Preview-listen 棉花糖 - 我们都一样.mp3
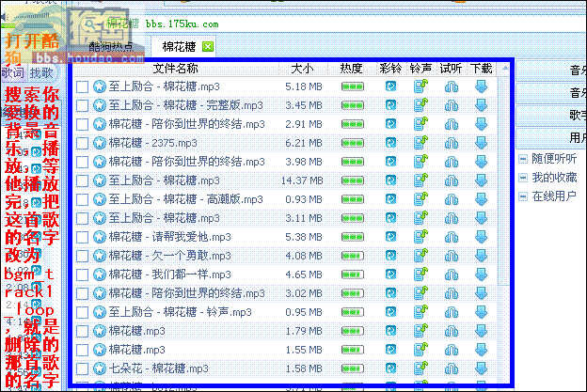Screen dimensions: 587x392 452,274
